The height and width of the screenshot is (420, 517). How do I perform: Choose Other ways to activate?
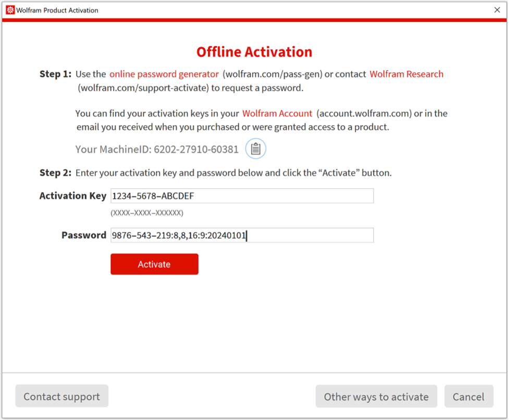click(x=376, y=397)
